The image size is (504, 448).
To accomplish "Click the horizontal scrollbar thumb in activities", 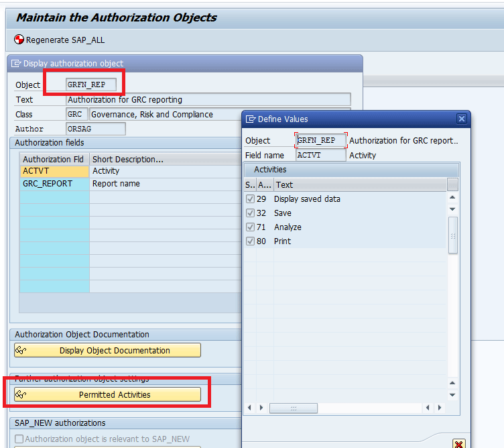I will click(x=294, y=408).
